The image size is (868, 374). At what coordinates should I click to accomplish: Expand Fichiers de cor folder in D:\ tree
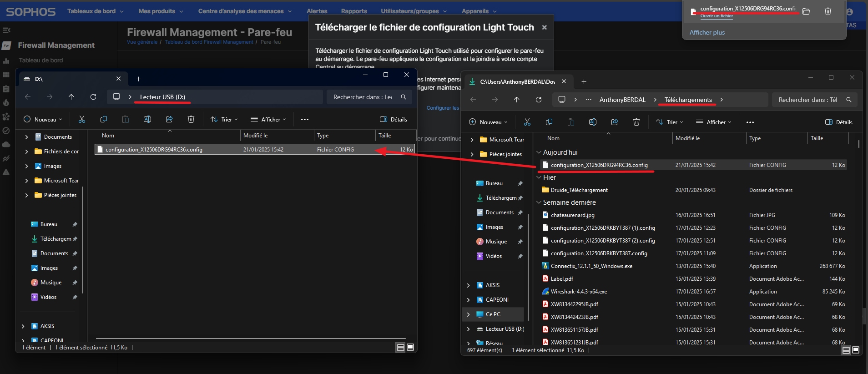26,152
